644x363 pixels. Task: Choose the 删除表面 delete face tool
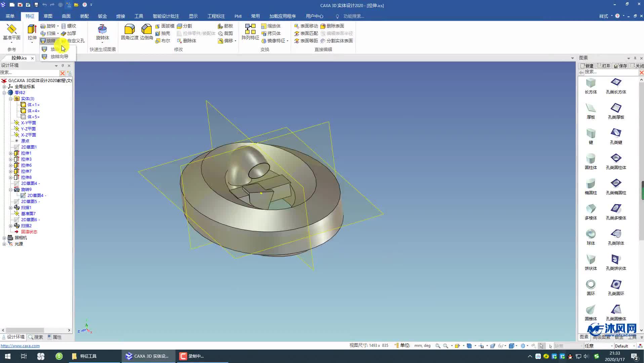(332, 26)
